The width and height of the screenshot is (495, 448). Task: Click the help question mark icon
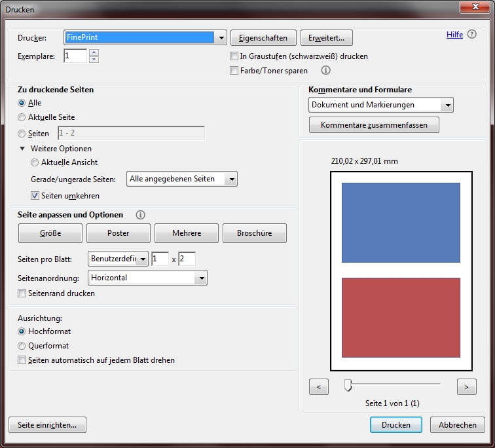pos(473,35)
